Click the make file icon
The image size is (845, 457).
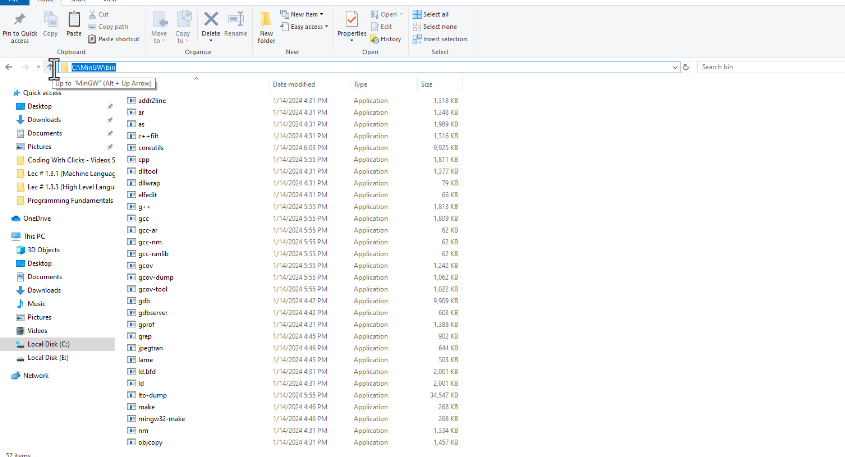pyautogui.click(x=131, y=407)
